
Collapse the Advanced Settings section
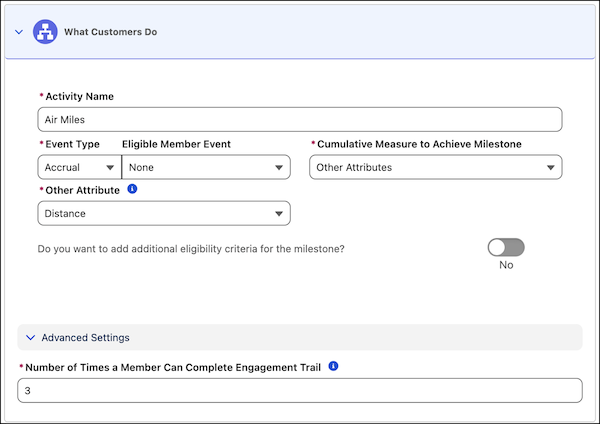point(31,338)
